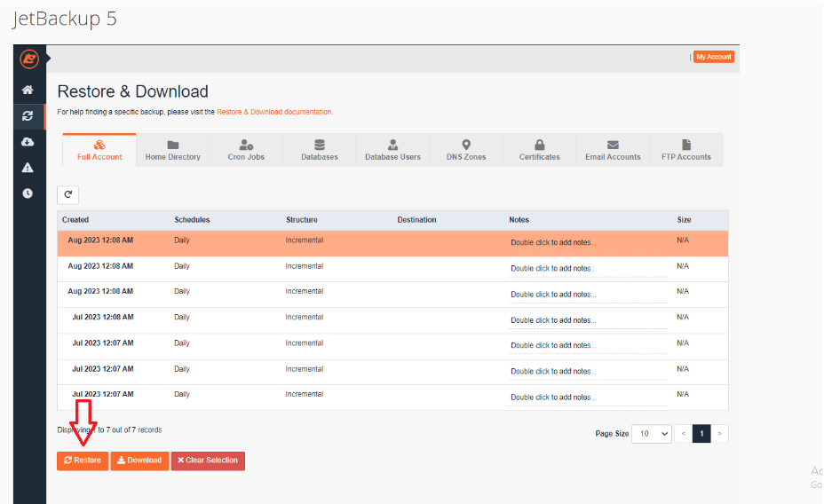The width and height of the screenshot is (824, 504).
Task: Switch to the DNS Zones tab
Action: [466, 150]
